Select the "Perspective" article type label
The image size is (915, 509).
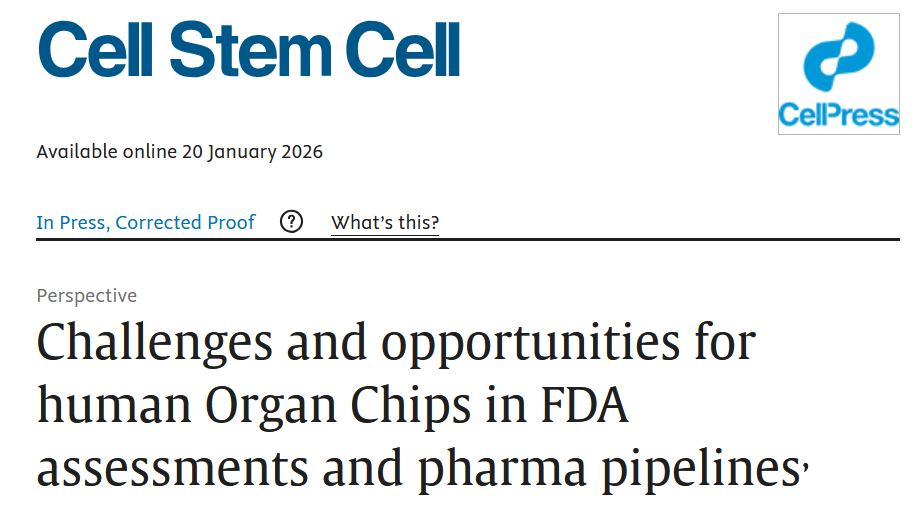click(x=87, y=296)
